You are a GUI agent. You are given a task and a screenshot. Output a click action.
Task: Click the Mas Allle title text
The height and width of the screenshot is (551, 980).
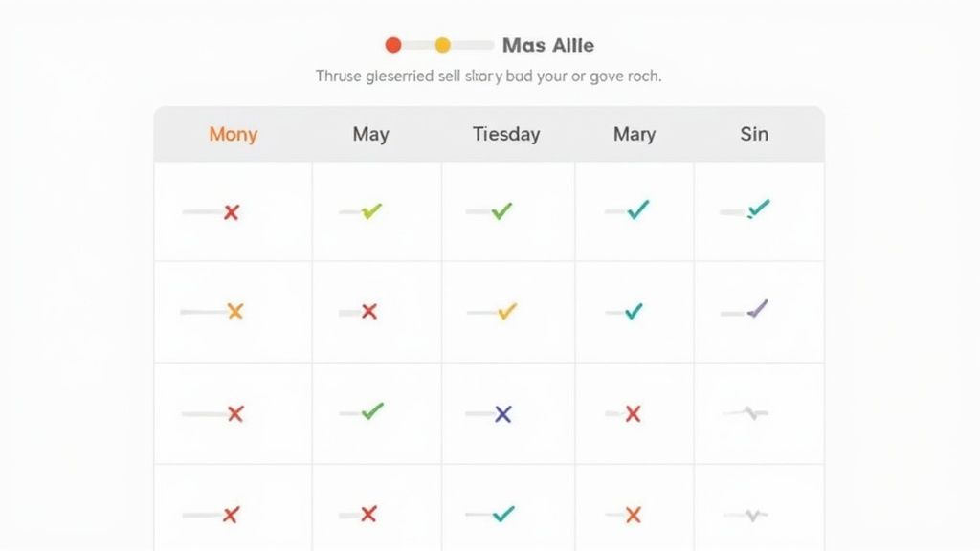(x=547, y=45)
